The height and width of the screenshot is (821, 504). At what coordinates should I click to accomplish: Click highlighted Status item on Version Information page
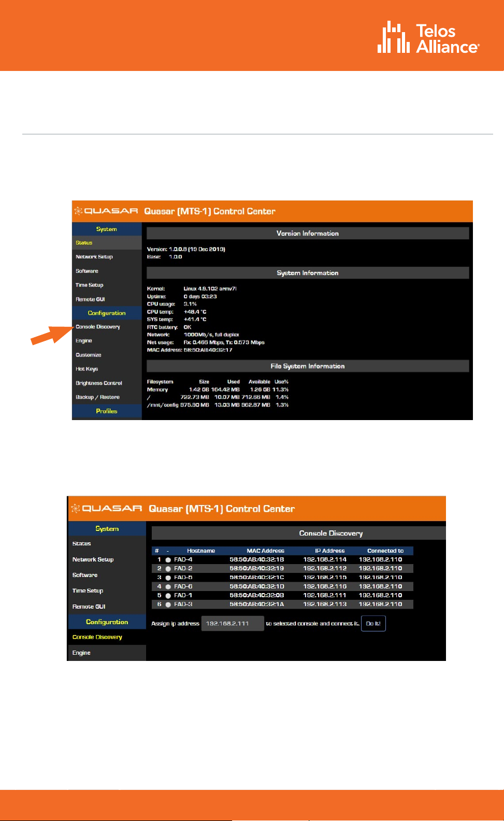(x=107, y=242)
